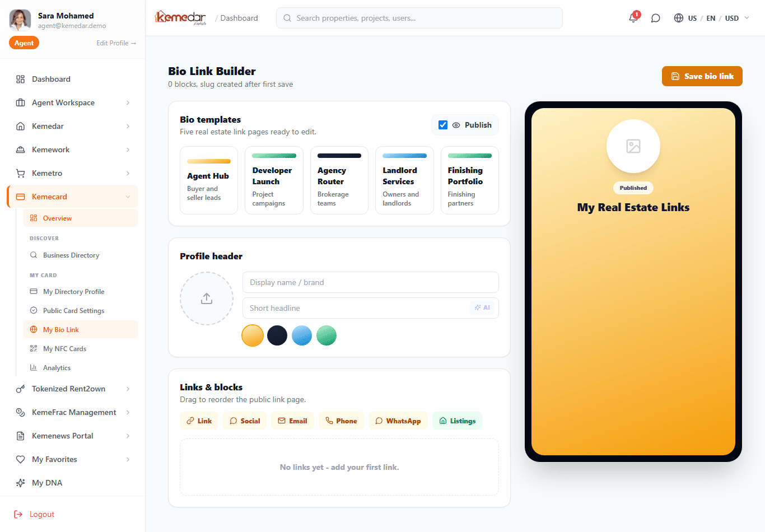Expand the Agent Workspace menu chevron
Viewport: 765px width, 532px height.
click(128, 102)
